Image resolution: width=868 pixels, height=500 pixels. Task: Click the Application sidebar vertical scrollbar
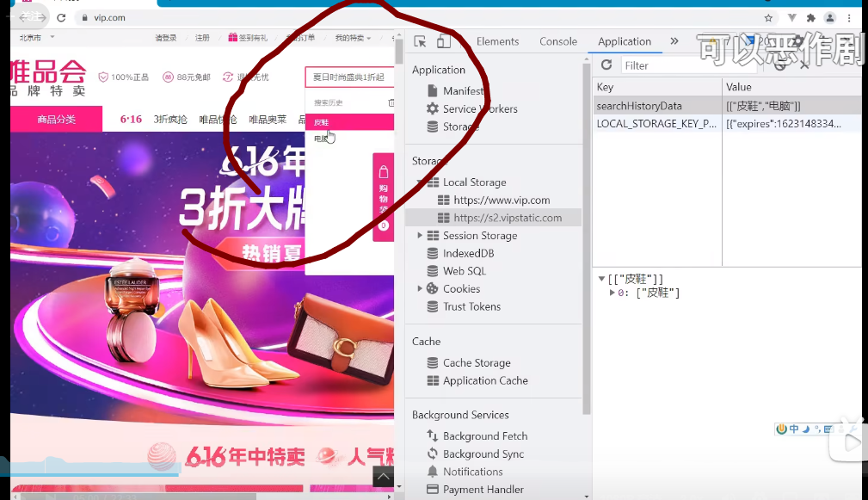tap(587, 238)
